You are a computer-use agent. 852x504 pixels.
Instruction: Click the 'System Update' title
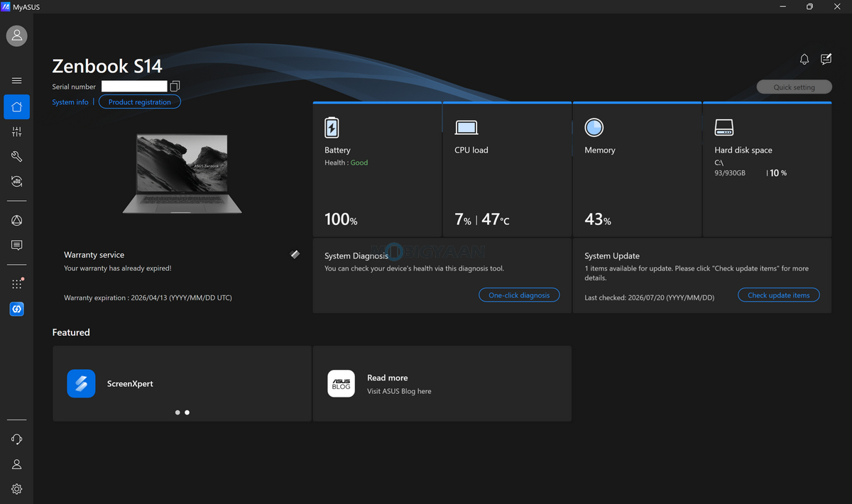click(612, 256)
